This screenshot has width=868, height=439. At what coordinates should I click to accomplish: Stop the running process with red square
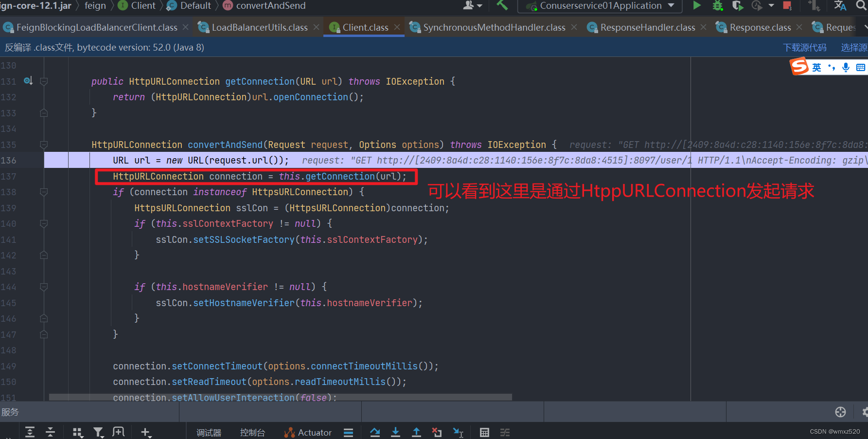coord(787,5)
